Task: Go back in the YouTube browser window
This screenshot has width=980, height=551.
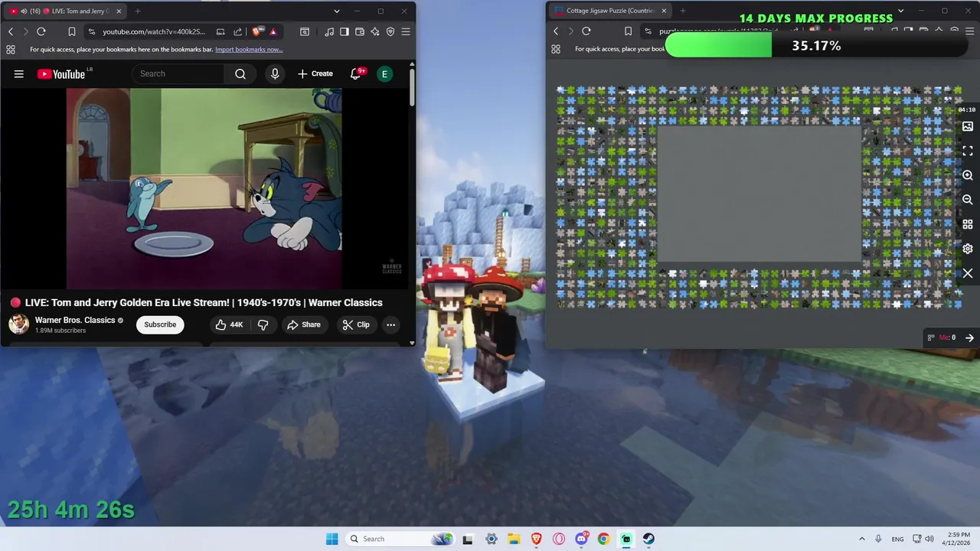Action: pyautogui.click(x=11, y=31)
